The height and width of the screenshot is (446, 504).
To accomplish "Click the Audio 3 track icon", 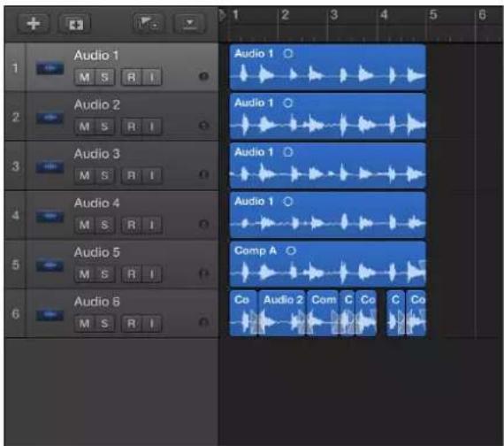I will (50, 166).
